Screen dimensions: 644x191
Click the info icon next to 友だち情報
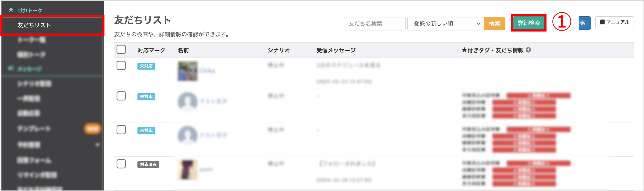click(x=528, y=50)
